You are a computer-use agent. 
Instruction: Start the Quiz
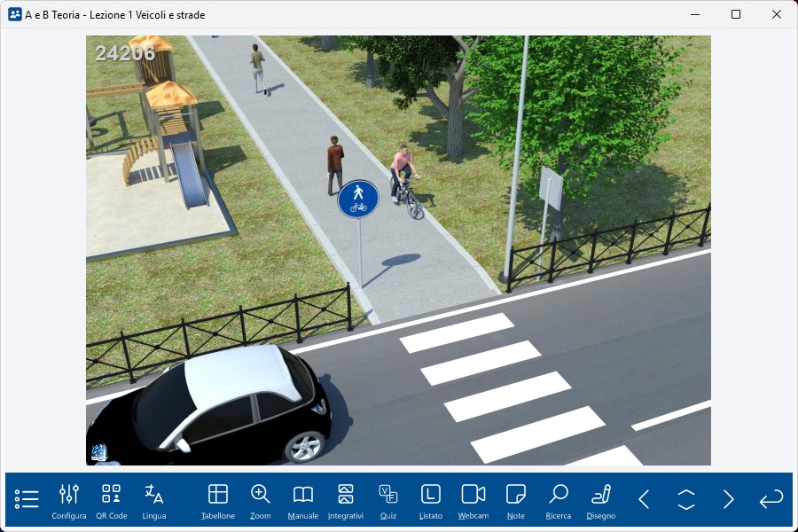pos(388,500)
